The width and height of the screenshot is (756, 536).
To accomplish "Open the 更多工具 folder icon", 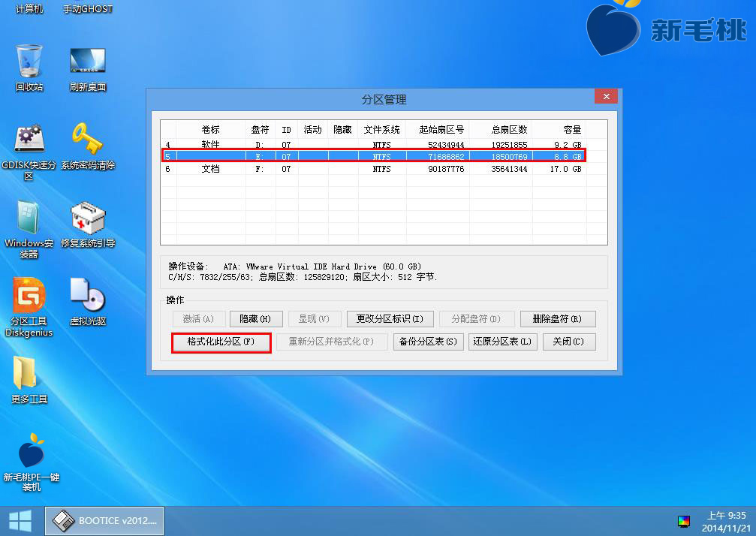I will pyautogui.click(x=29, y=380).
